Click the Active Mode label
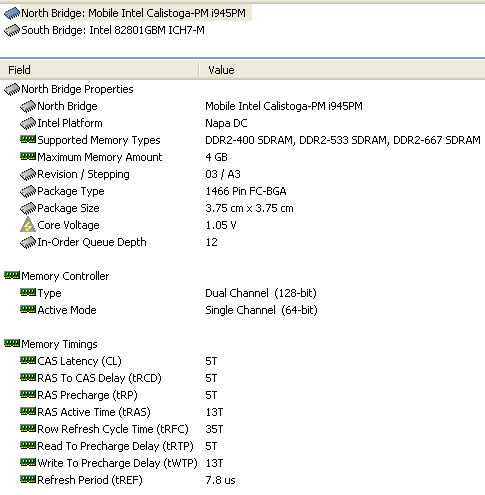This screenshot has width=485, height=495. tap(67, 310)
